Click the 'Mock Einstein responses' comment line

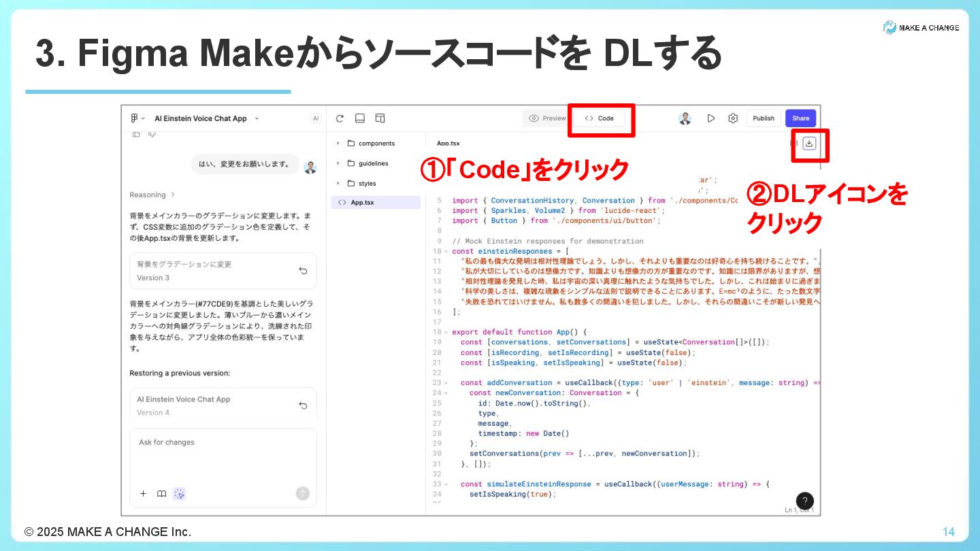(547, 241)
